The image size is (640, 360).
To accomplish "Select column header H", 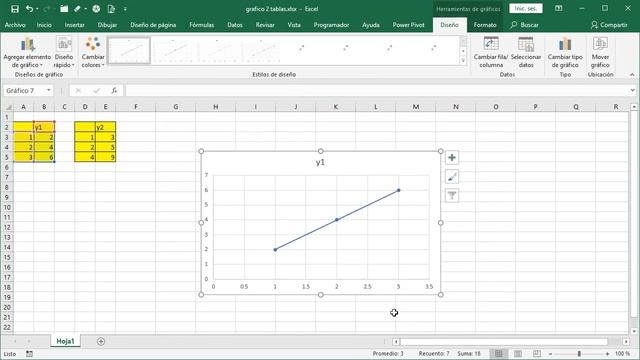I will 216,107.
